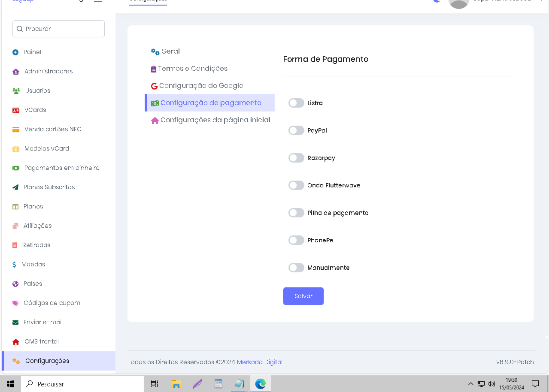The height and width of the screenshot is (392, 549).
Task: Open the Geral settings tab
Action: 170,51
